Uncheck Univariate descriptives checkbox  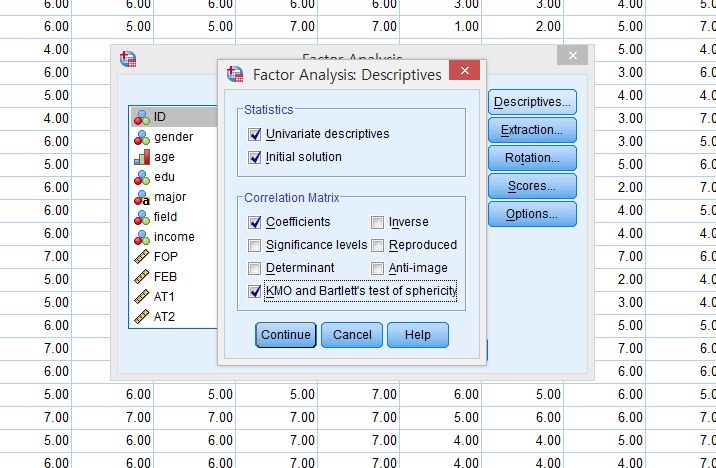[254, 134]
